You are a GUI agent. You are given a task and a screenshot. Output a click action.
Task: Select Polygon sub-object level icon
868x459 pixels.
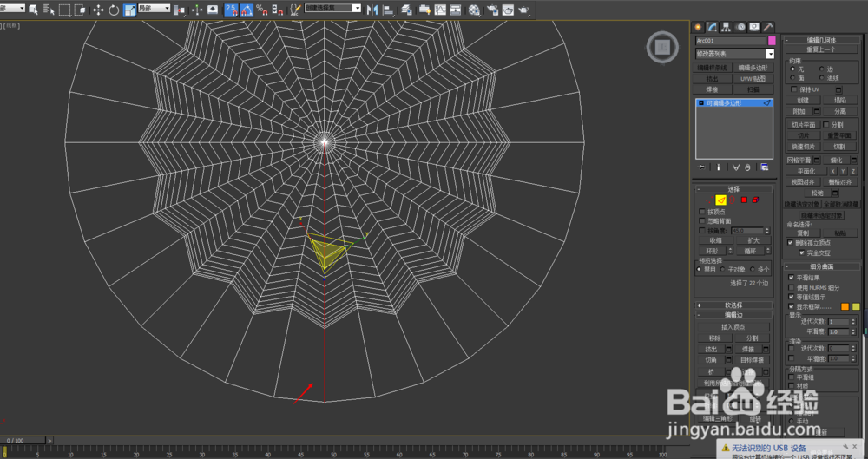pyautogui.click(x=744, y=200)
